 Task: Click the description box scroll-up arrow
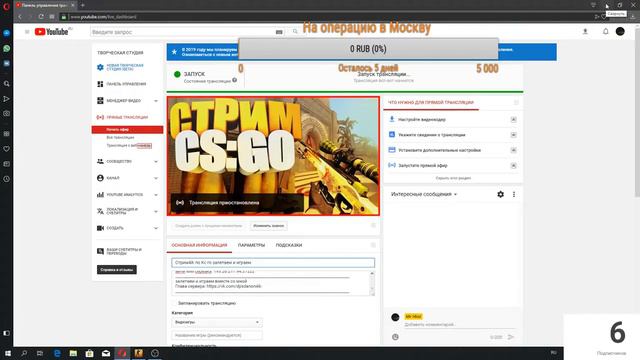372,273
